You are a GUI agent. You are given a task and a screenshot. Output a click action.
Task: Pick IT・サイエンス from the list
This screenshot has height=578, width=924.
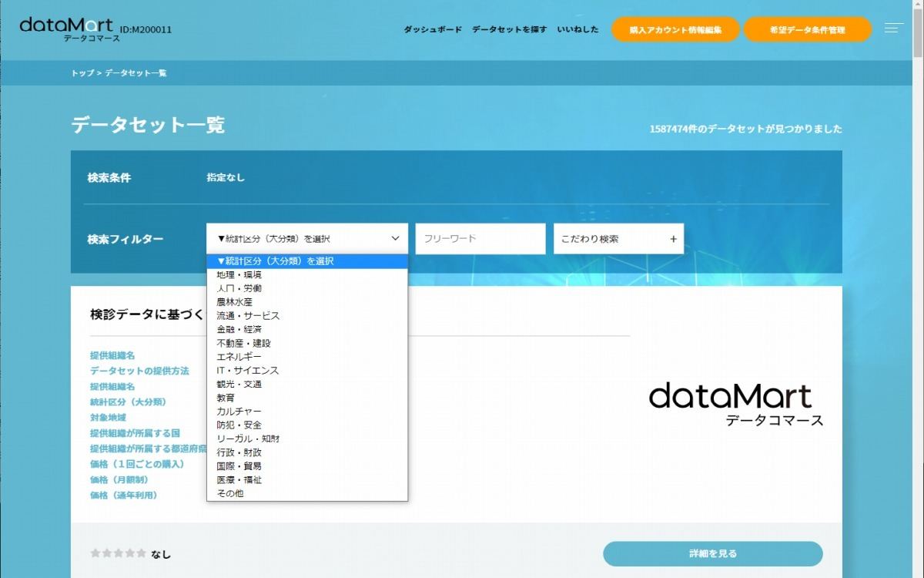pos(307,371)
